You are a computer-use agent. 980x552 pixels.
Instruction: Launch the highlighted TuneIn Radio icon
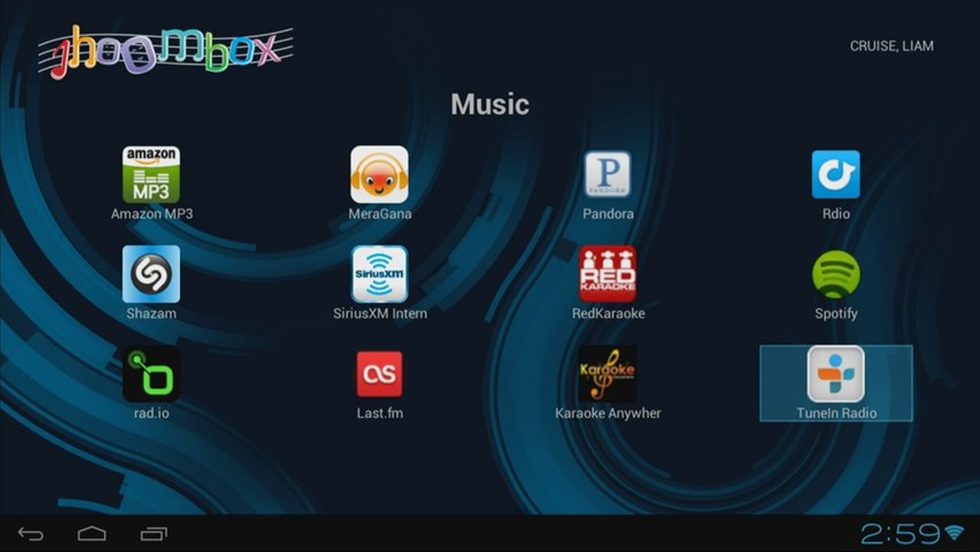(836, 374)
